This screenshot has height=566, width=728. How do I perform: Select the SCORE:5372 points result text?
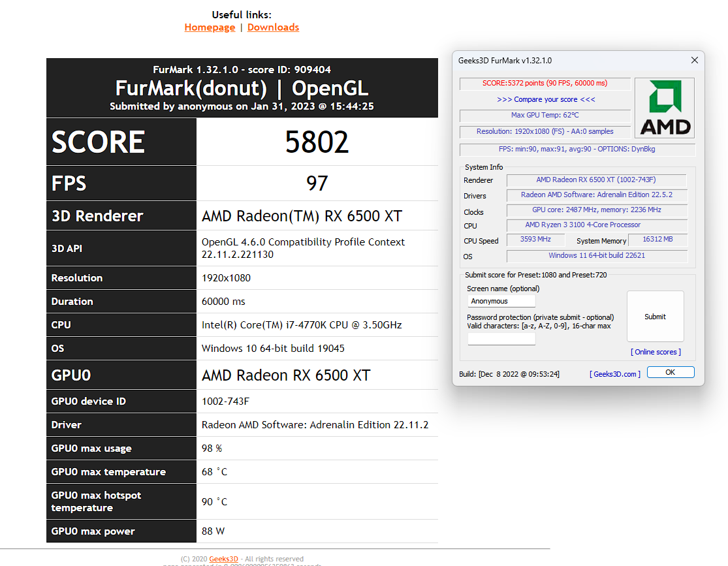click(x=545, y=84)
